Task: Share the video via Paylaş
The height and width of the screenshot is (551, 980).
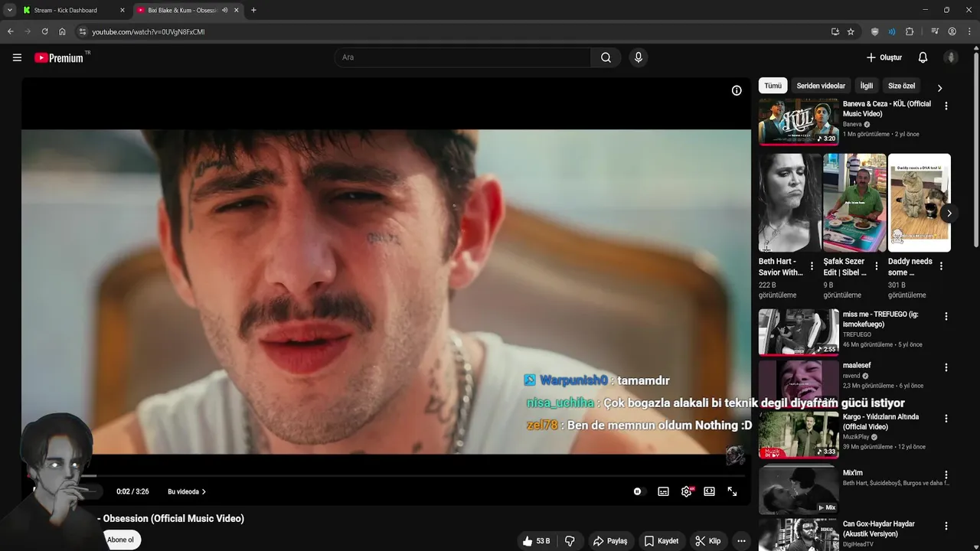Action: 609,541
